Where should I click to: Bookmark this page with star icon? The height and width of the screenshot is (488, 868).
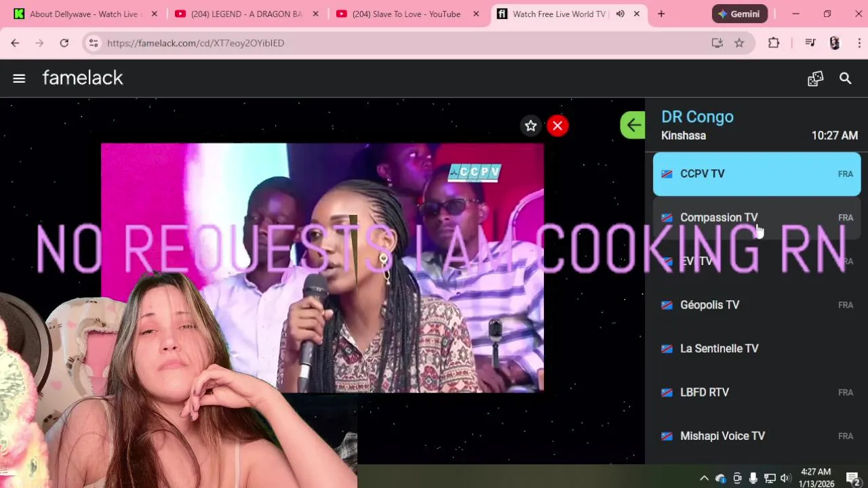(739, 43)
